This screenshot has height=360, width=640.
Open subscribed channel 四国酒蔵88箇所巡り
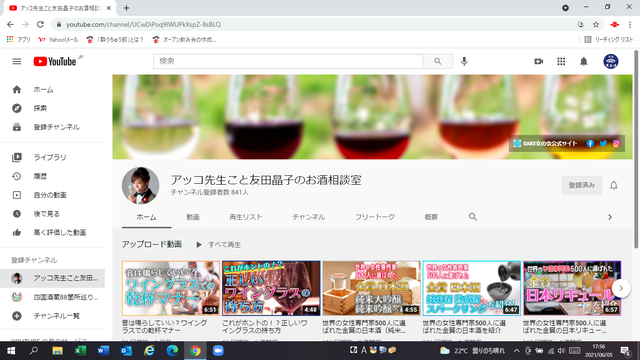click(x=52, y=297)
